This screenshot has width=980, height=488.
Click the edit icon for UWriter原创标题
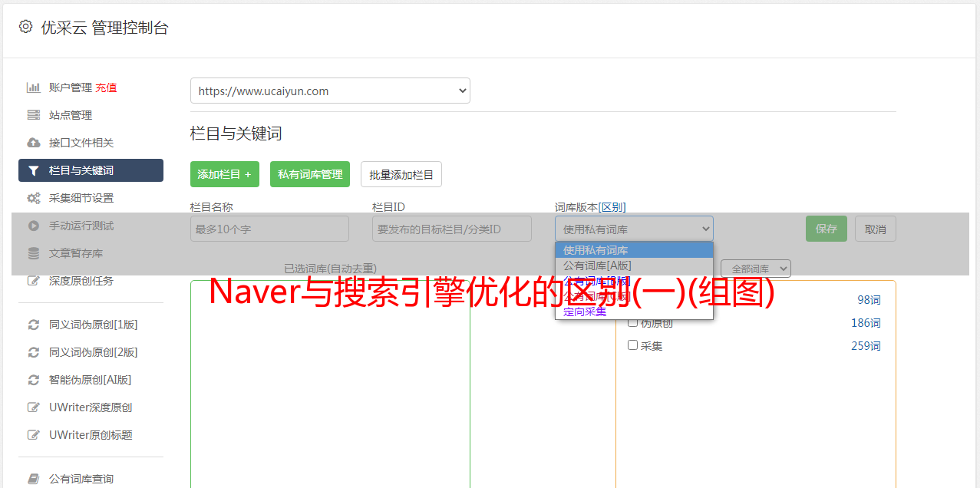point(33,435)
